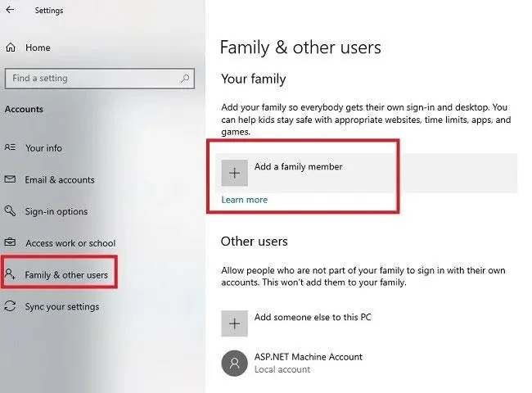
Task: Click the Email envelope icon
Action: tap(10, 178)
